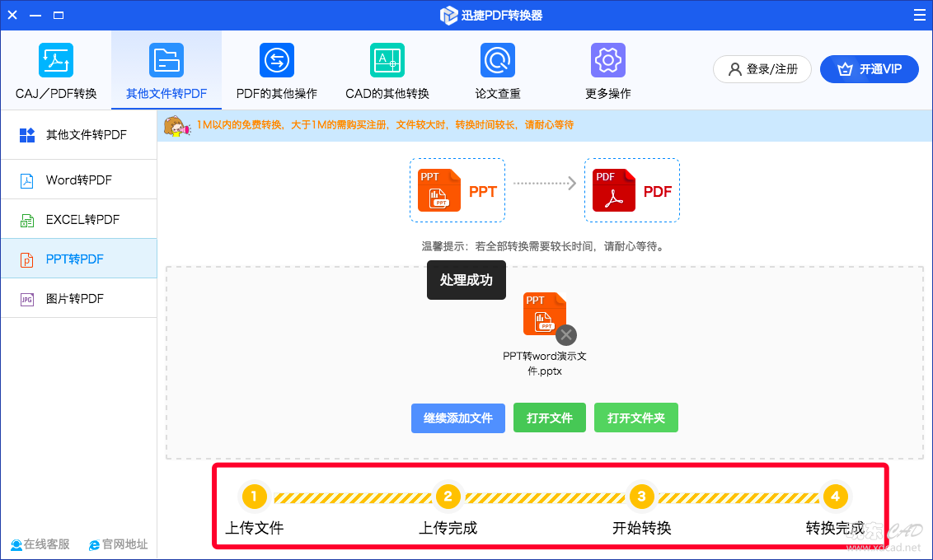Click the source PPT format icon
933x560 pixels.
coord(439,190)
